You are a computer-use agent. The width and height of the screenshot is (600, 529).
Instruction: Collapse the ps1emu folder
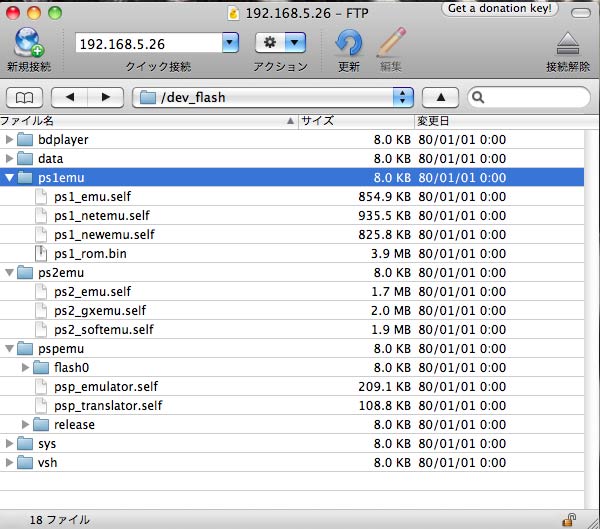[10, 178]
